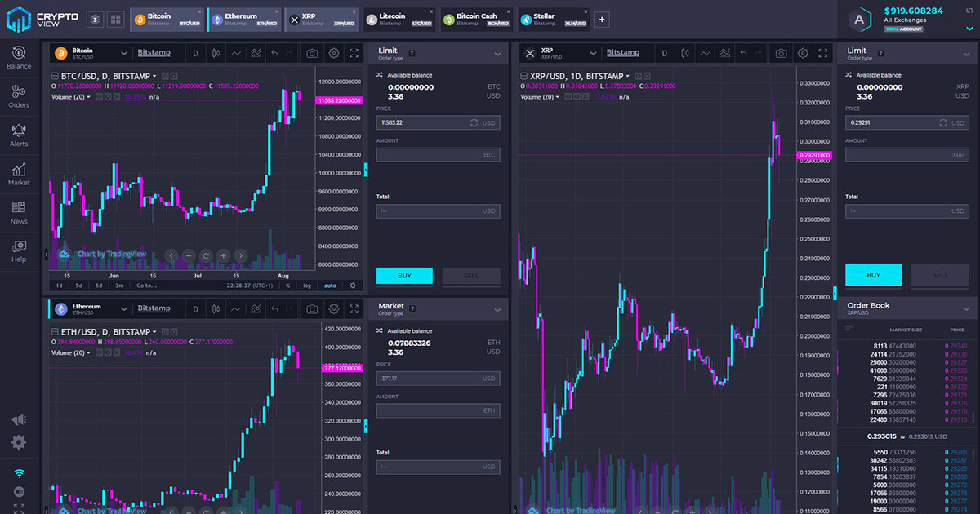The image size is (980, 514).
Task: Expand the XRP chart to fullscreen
Action: click(823, 53)
